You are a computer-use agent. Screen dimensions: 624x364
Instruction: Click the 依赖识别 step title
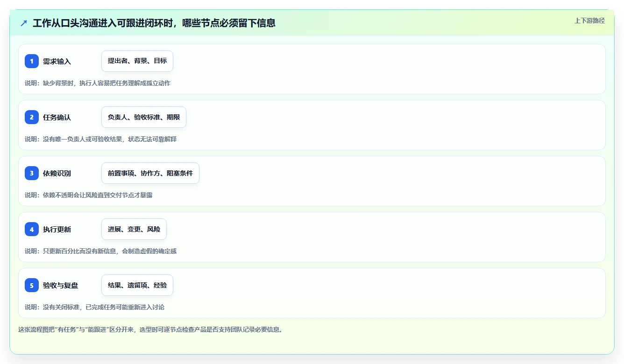57,173
